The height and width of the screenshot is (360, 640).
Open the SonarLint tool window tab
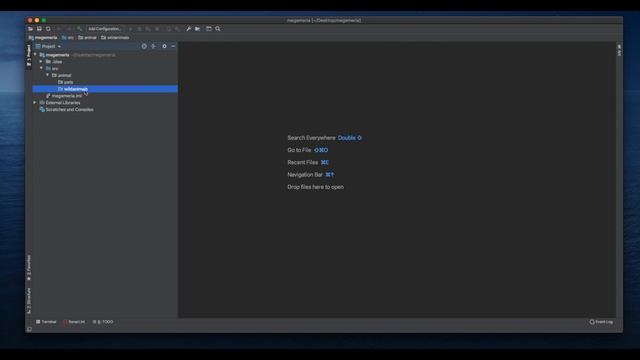point(74,322)
